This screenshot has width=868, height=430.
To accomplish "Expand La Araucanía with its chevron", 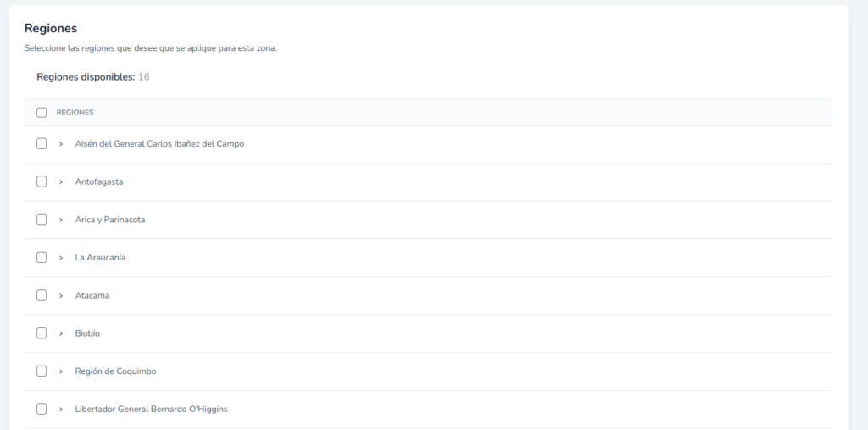I will pos(61,257).
